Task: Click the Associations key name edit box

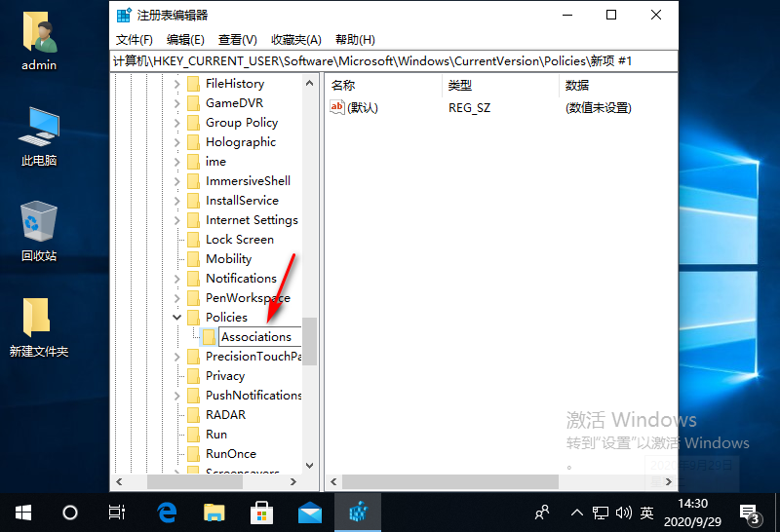Action: coord(259,336)
